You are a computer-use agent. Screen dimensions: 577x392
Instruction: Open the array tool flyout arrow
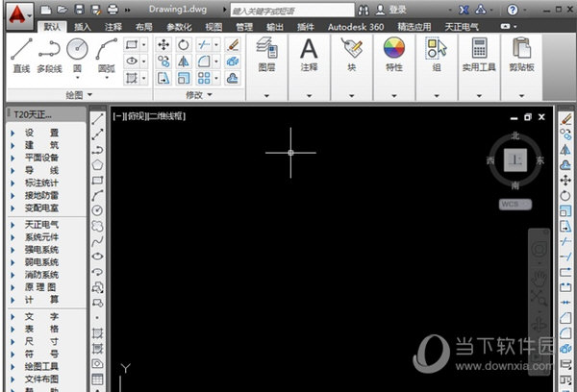(216, 78)
